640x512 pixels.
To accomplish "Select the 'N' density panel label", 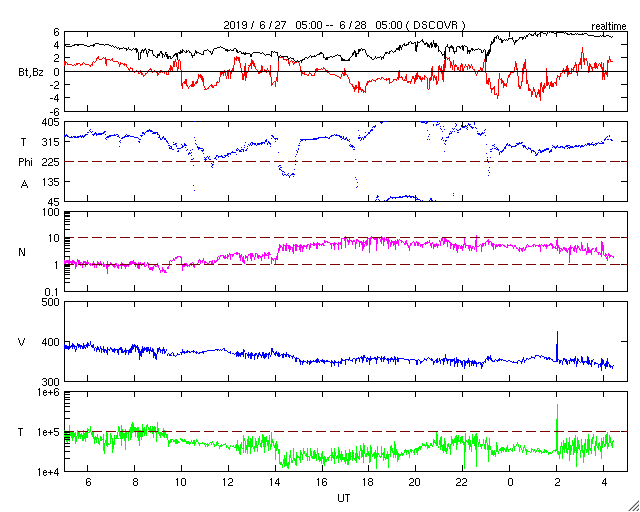I will (x=22, y=252).
